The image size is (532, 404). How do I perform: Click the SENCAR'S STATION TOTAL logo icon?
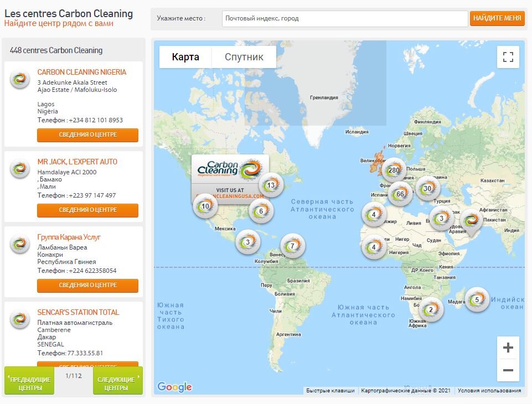coord(20,319)
